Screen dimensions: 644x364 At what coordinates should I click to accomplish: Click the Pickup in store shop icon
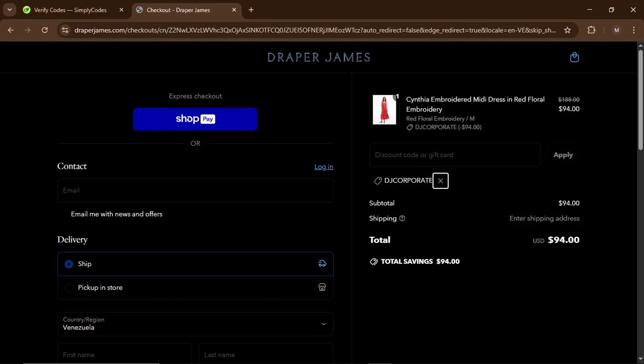[x=322, y=287]
